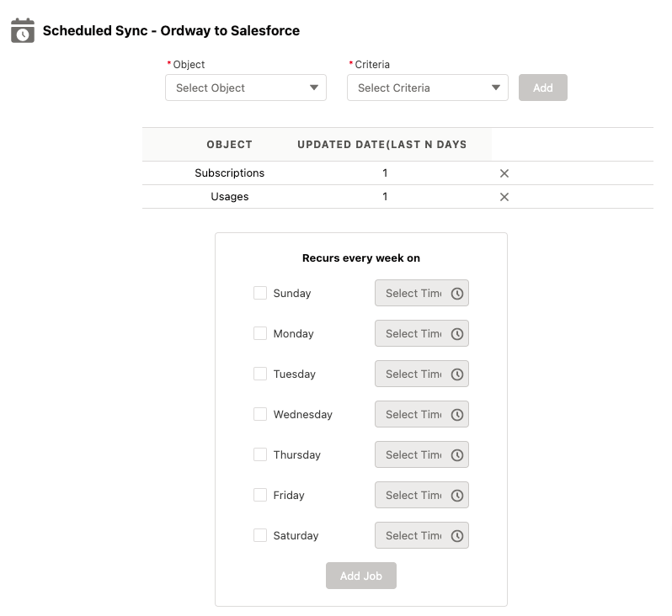Viewport: 672px width, 616px height.
Task: Tick the Tuesday checkbox
Action: pyautogui.click(x=260, y=374)
